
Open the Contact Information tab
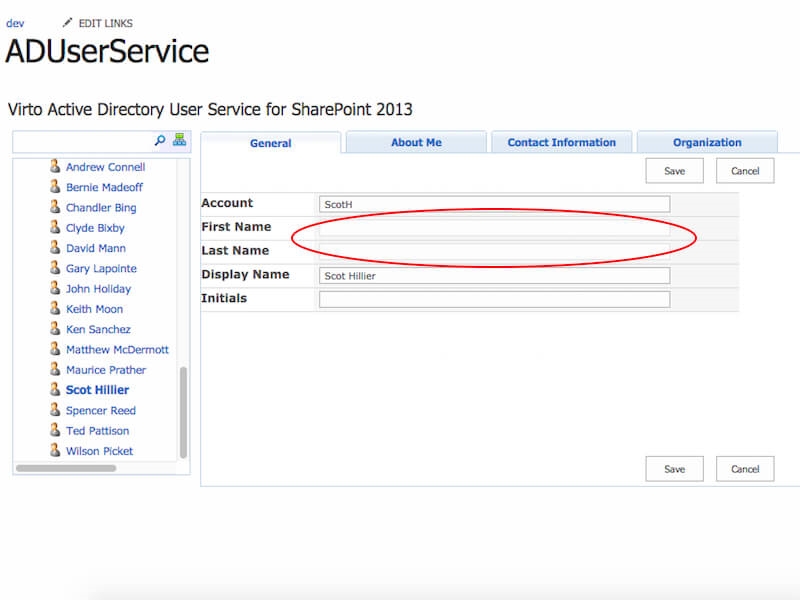click(x=562, y=142)
